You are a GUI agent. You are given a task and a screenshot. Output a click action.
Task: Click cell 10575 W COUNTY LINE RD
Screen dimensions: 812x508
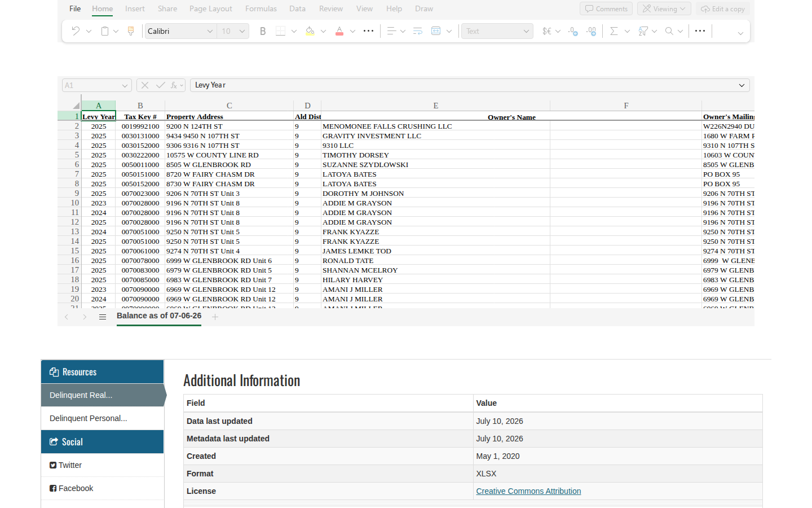click(x=229, y=155)
